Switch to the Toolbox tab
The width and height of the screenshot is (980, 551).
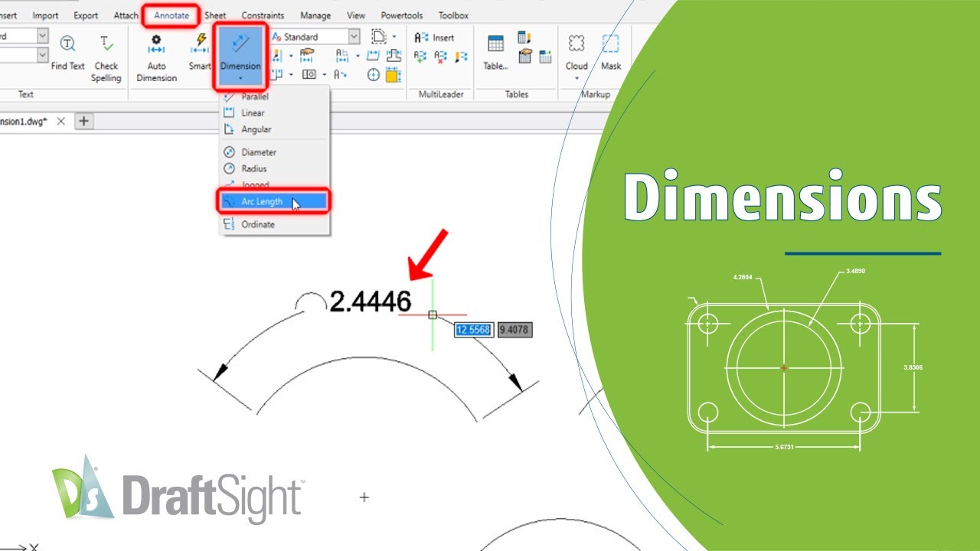[453, 15]
